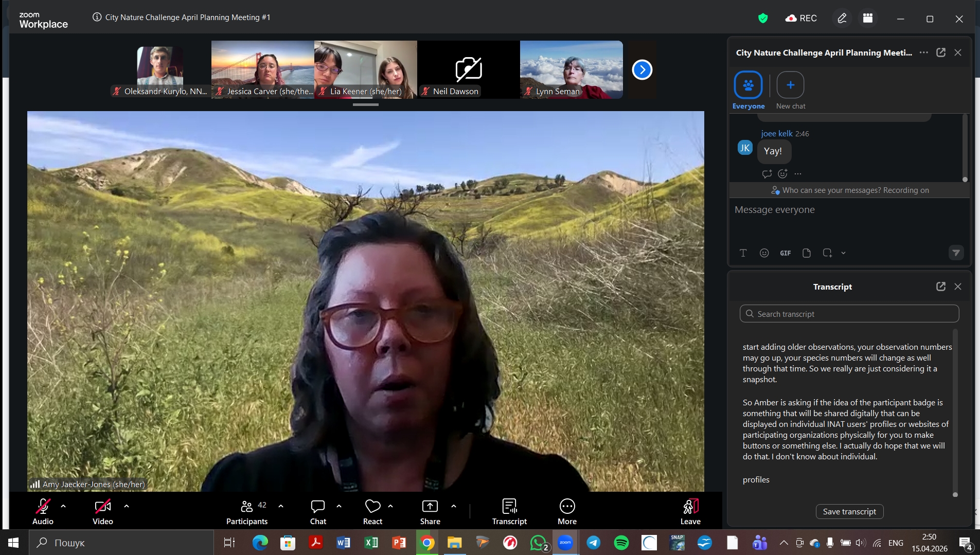This screenshot has height=555, width=980.
Task: Click the Share screen icon
Action: click(x=430, y=512)
